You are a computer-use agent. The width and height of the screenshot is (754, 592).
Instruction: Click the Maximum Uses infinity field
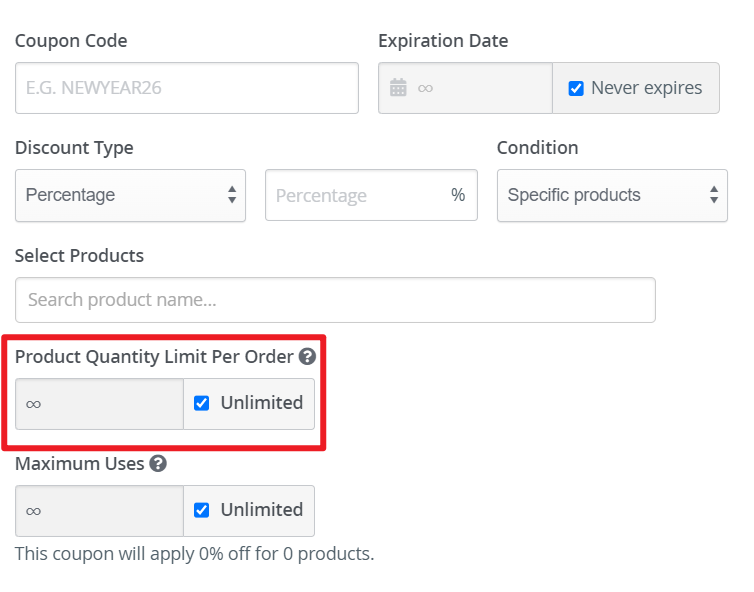click(100, 511)
